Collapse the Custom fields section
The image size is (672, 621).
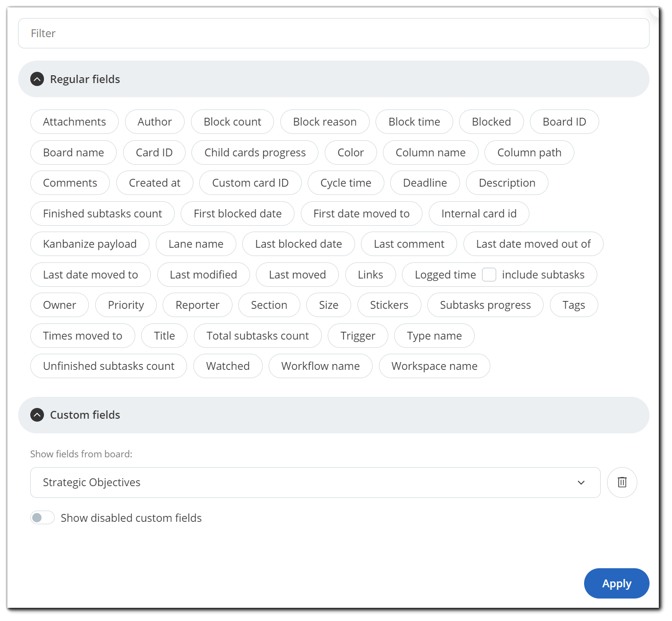37,414
